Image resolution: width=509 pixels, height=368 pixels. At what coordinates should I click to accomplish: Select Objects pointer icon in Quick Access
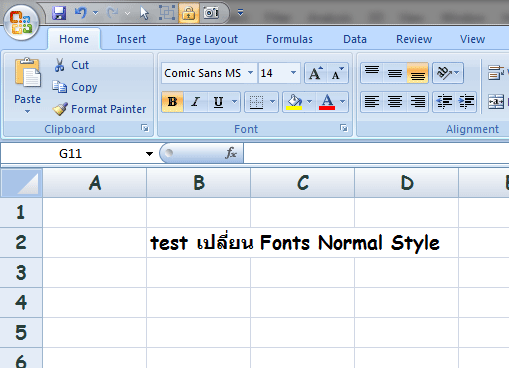click(144, 13)
